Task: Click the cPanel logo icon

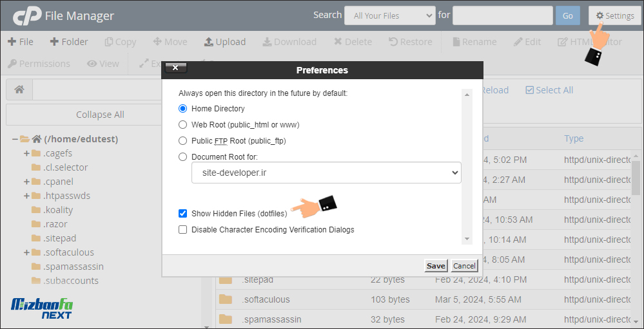Action: point(26,16)
